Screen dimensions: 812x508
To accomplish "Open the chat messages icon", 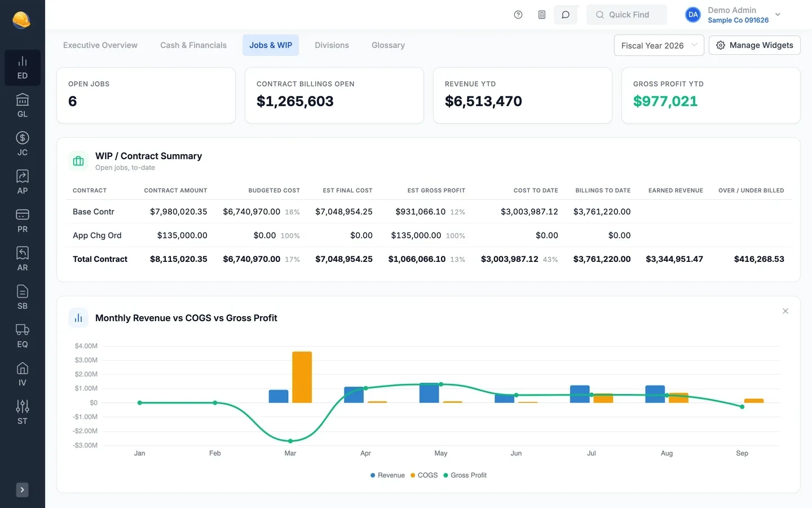I will click(566, 15).
